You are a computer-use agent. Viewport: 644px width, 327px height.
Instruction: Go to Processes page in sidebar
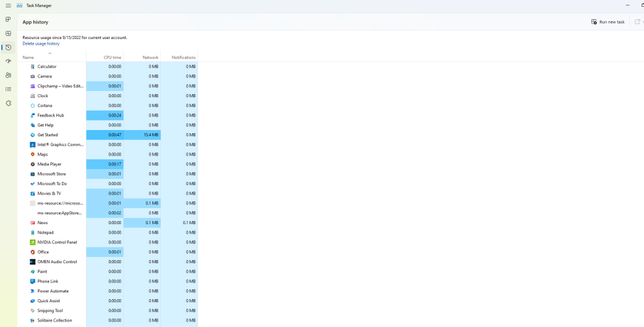point(8,19)
